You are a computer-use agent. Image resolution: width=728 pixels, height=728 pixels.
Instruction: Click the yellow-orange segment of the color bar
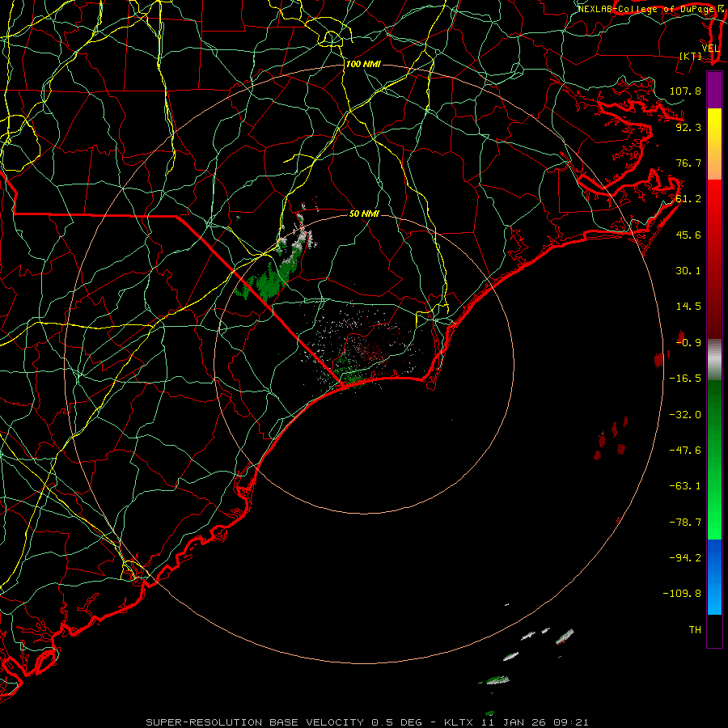coord(714,144)
